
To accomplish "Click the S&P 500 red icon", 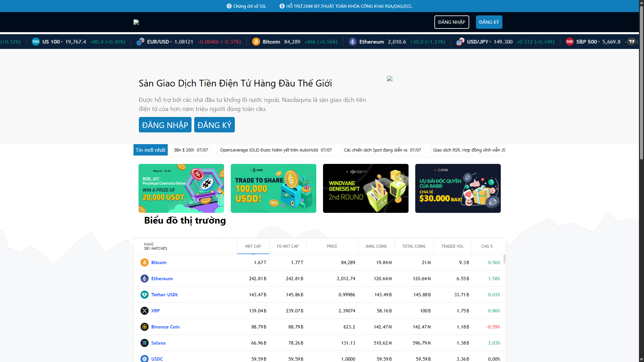I will coord(570,42).
